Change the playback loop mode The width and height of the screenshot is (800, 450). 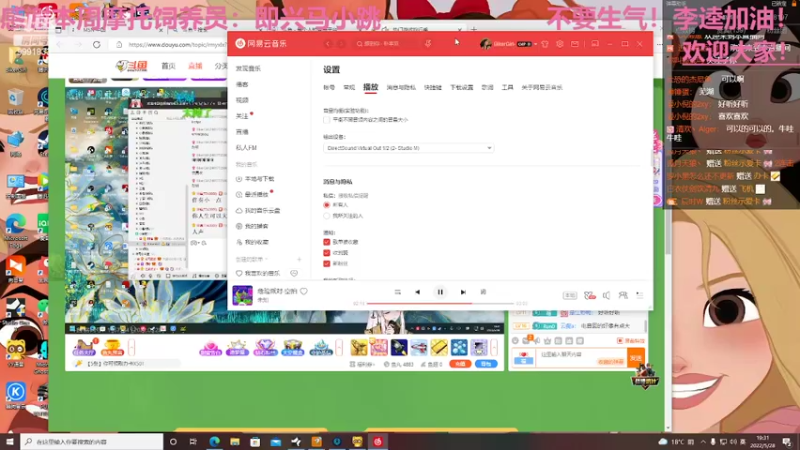coord(397,292)
